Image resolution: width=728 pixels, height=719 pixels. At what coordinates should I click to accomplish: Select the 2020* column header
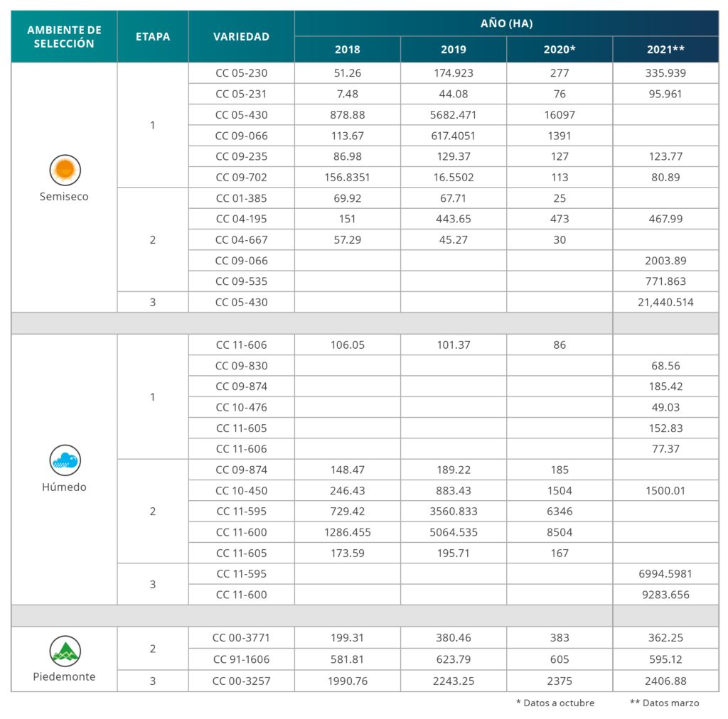click(560, 49)
